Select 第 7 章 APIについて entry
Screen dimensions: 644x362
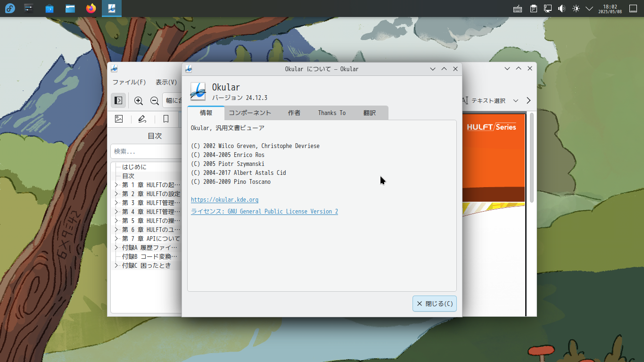[x=151, y=239]
